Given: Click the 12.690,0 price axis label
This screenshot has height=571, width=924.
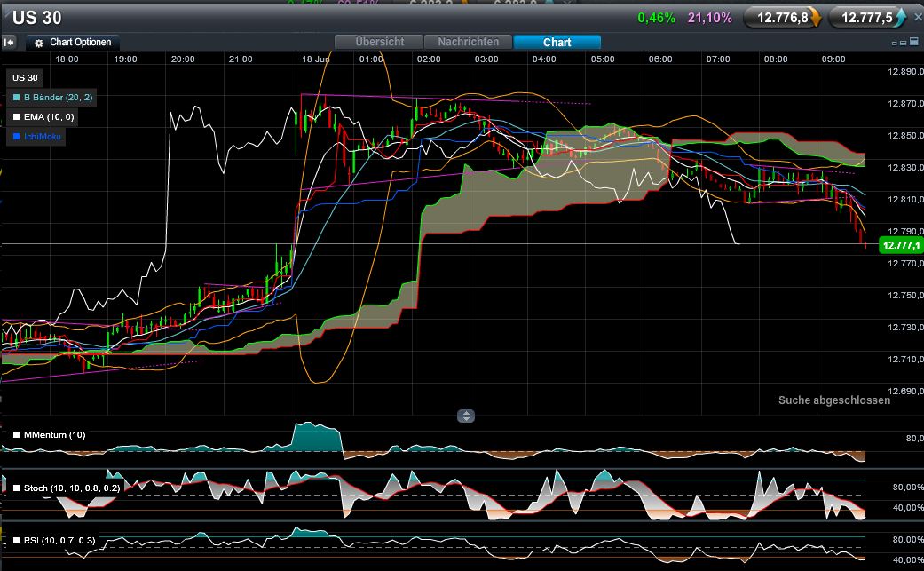Looking at the screenshot, I should (x=905, y=391).
